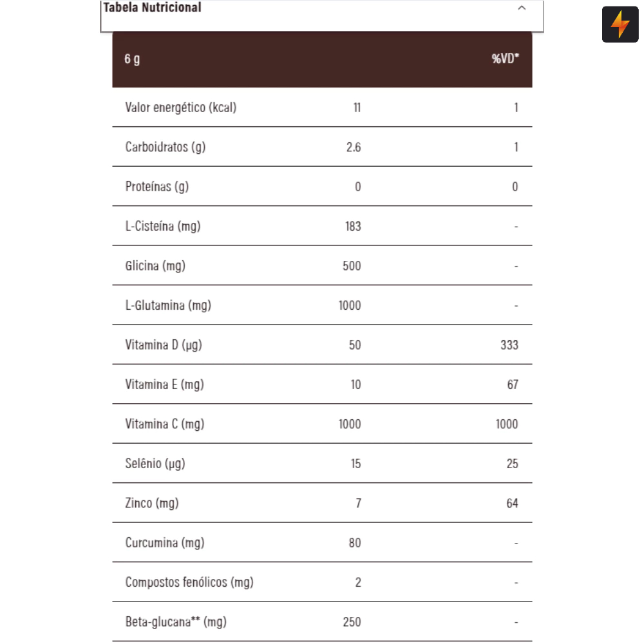Click the Vitamina C (mg) label
Viewport: 644px width, 644px height.
point(164,424)
